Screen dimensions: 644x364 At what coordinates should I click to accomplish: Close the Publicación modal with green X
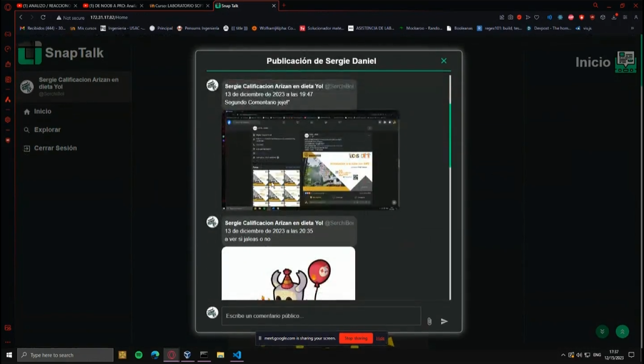click(443, 60)
